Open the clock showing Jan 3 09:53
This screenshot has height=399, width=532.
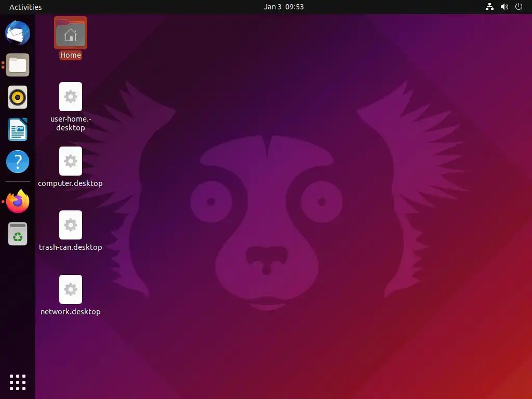[284, 7]
